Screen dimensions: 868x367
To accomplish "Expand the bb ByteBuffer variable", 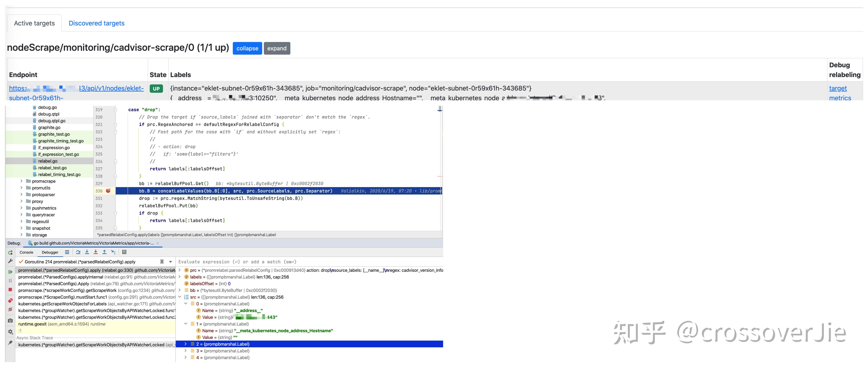I will point(180,290).
